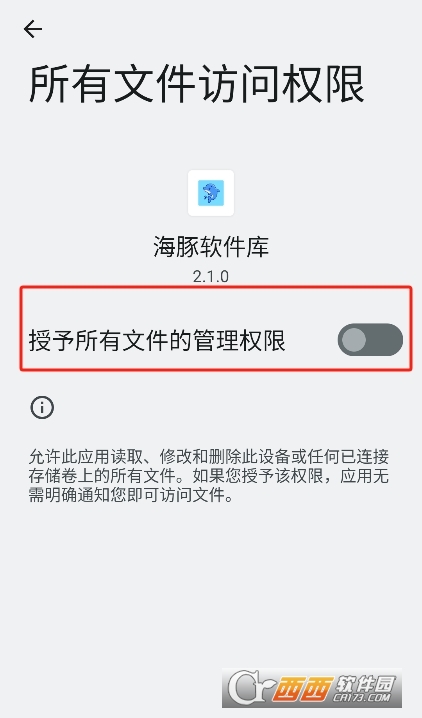Go back using the top-left arrow
422x718 pixels.
32,29
